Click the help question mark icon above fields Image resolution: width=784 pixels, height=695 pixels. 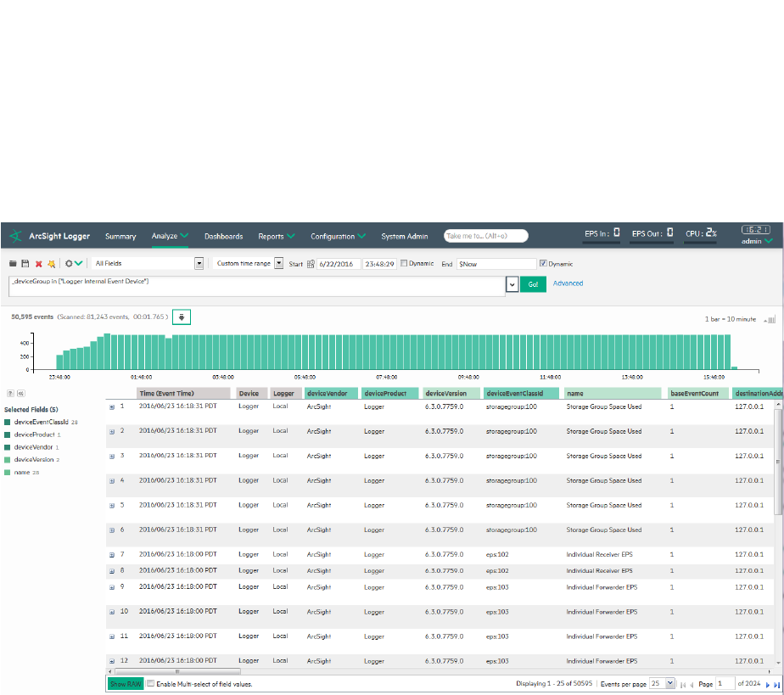click(x=10, y=394)
